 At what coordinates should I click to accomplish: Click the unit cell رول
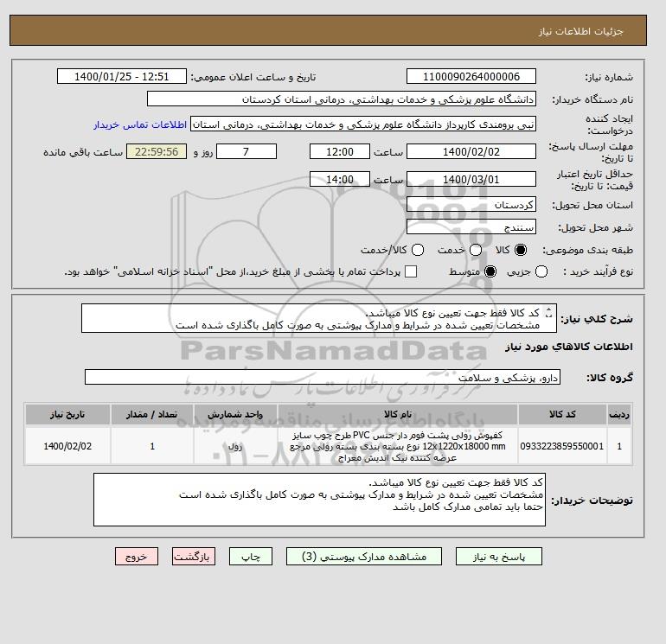pos(235,446)
